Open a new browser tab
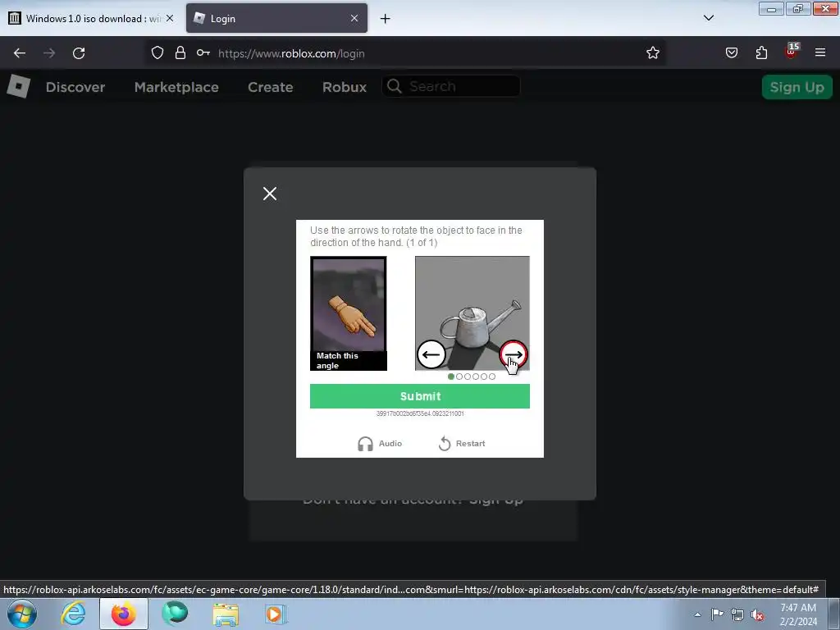This screenshot has width=840, height=630. [x=385, y=19]
